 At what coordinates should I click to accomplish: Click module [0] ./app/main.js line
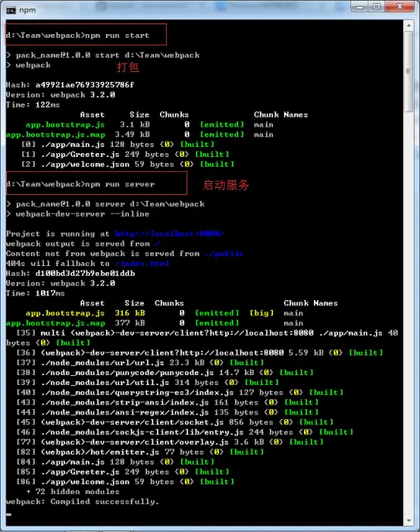(x=118, y=145)
